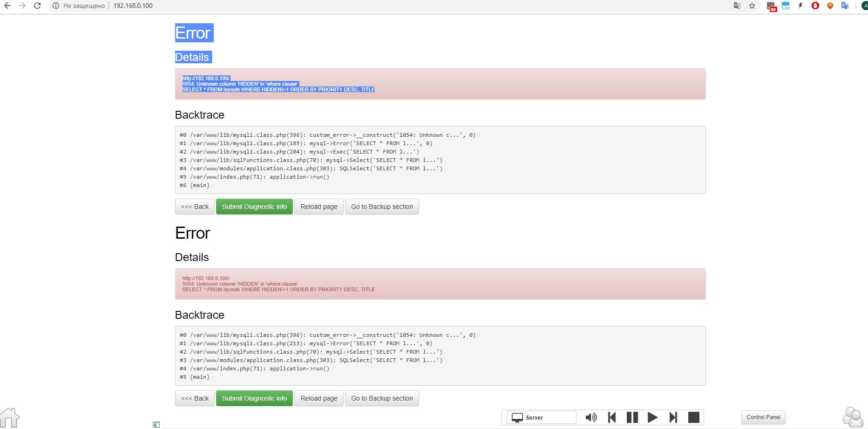This screenshot has height=429, width=868.
Task: Skip to the previous track in the player
Action: (x=612, y=417)
